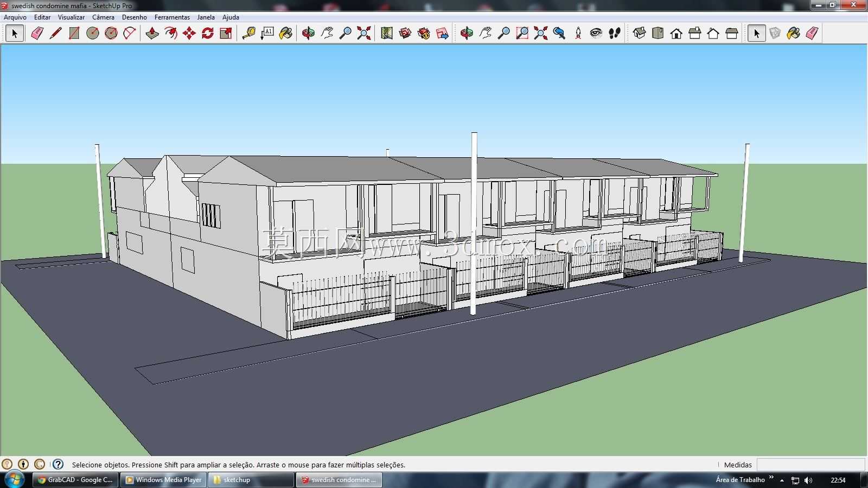868x488 pixels.
Task: Switch to Left standard view
Action: (731, 33)
